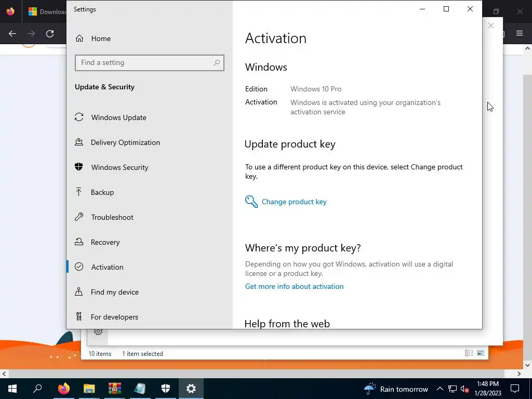Open Find my device page
The width and height of the screenshot is (532, 399).
114,292
